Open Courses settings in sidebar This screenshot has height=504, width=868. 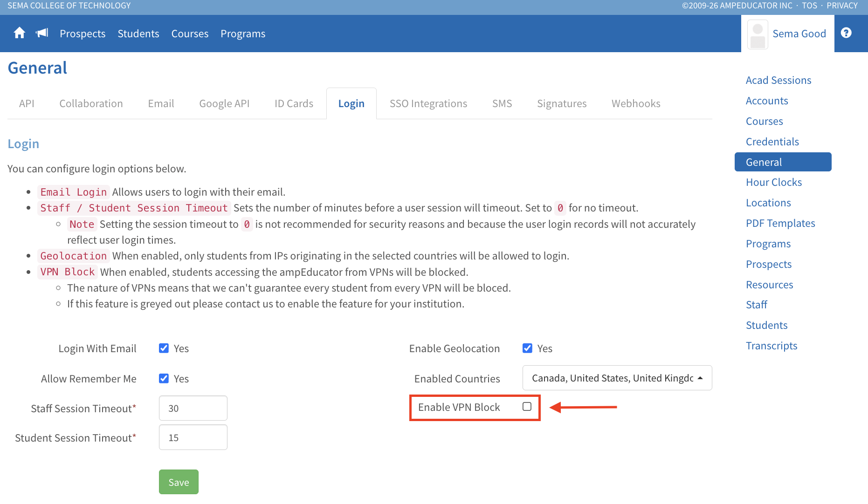point(764,121)
